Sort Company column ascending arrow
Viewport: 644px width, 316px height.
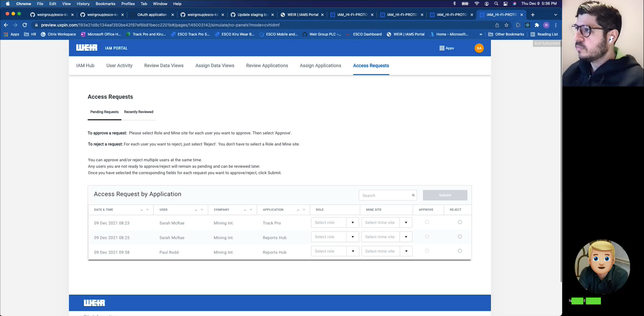pyautogui.click(x=245, y=210)
